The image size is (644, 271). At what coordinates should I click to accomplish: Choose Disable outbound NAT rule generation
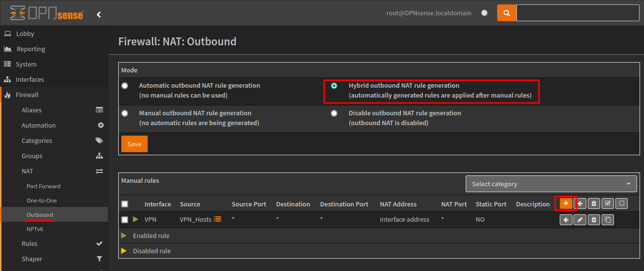[334, 113]
